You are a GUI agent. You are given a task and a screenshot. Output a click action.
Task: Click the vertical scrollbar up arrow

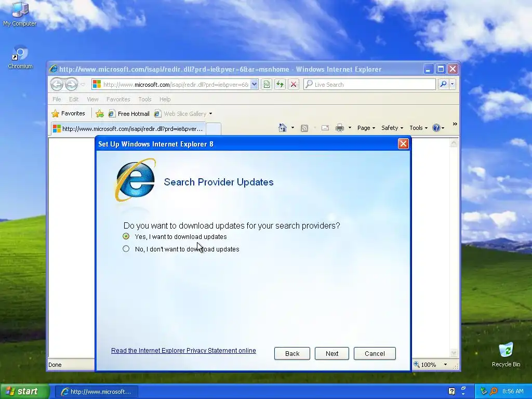[x=454, y=143]
